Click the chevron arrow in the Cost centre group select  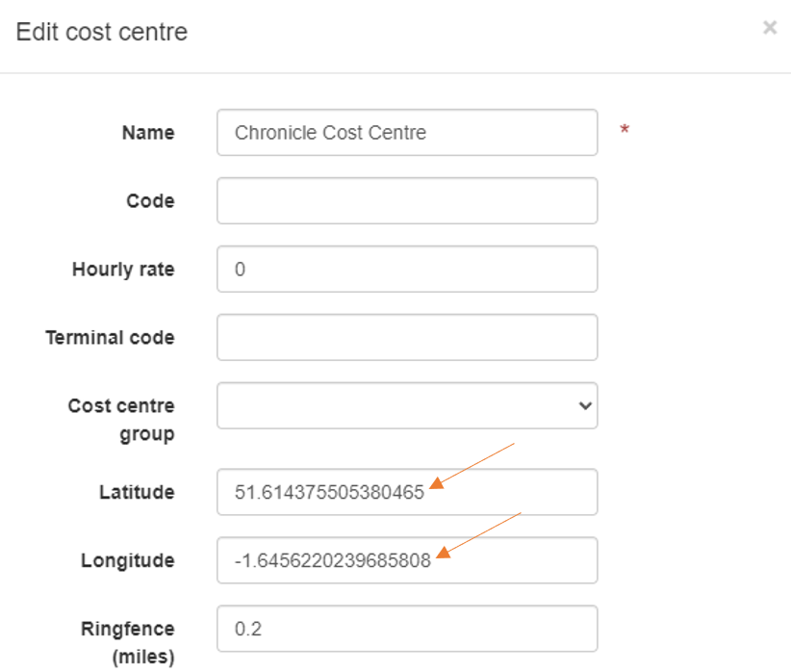click(585, 405)
